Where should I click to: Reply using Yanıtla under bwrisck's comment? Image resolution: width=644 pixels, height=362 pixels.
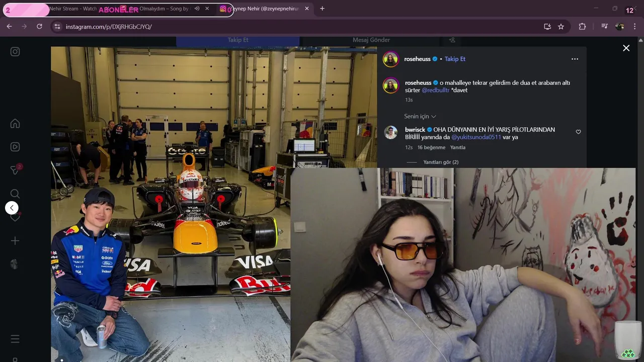[458, 147]
